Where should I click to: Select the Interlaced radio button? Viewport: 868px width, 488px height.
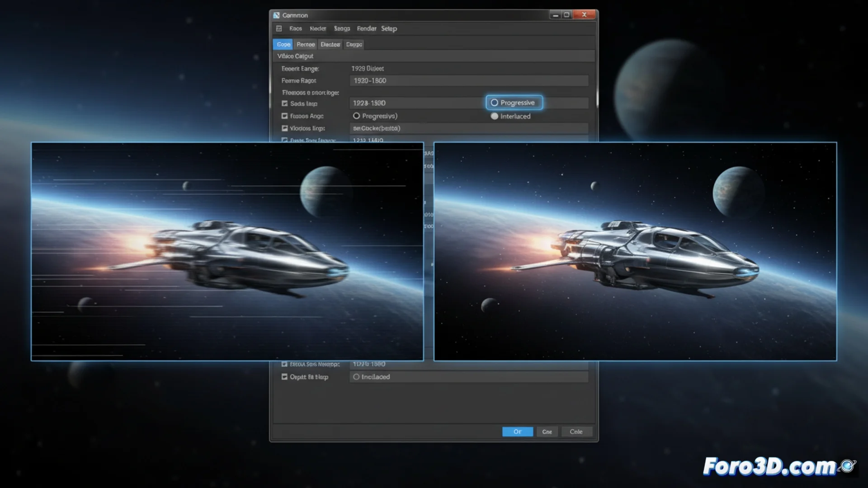[x=495, y=116]
